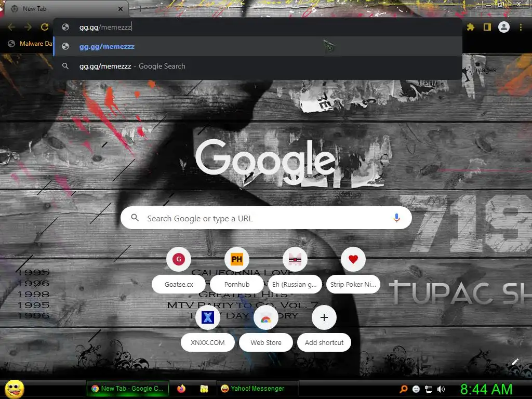This screenshot has width=532, height=399.
Task: Open Yahoo! Messenger from the taskbar
Action: point(258,389)
